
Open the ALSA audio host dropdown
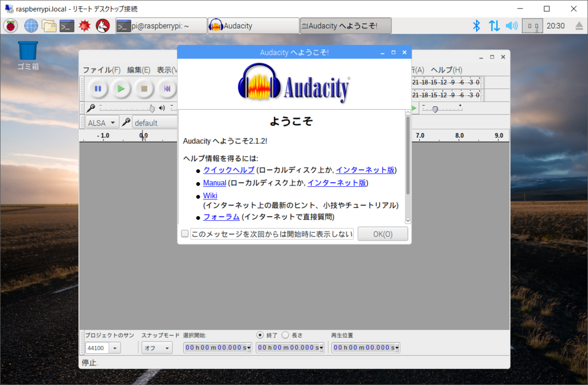click(x=102, y=123)
